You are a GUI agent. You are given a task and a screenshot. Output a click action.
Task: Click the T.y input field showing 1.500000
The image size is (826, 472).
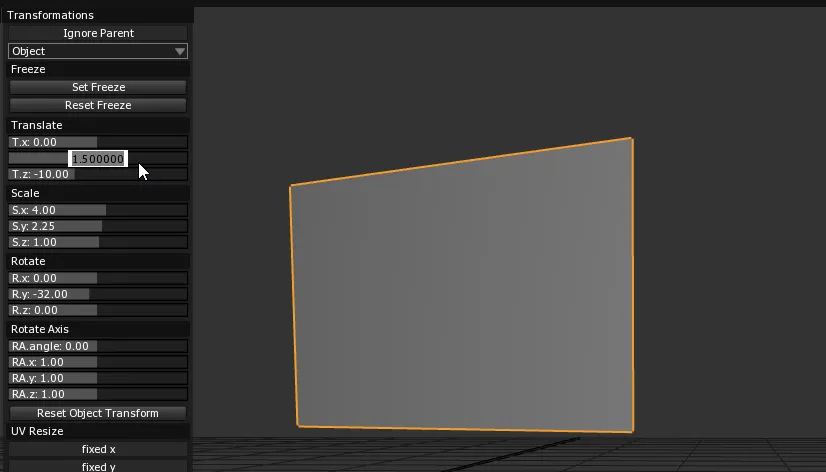[x=98, y=159]
